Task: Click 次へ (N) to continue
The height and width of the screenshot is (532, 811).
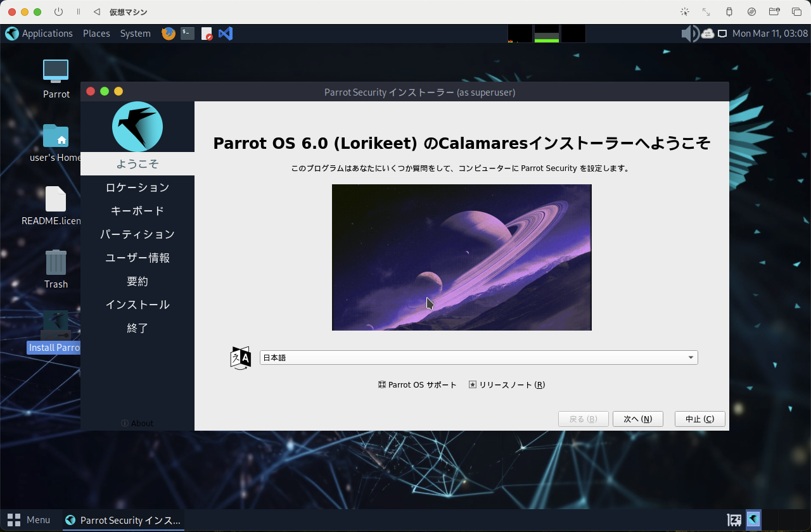Action: [x=637, y=419]
